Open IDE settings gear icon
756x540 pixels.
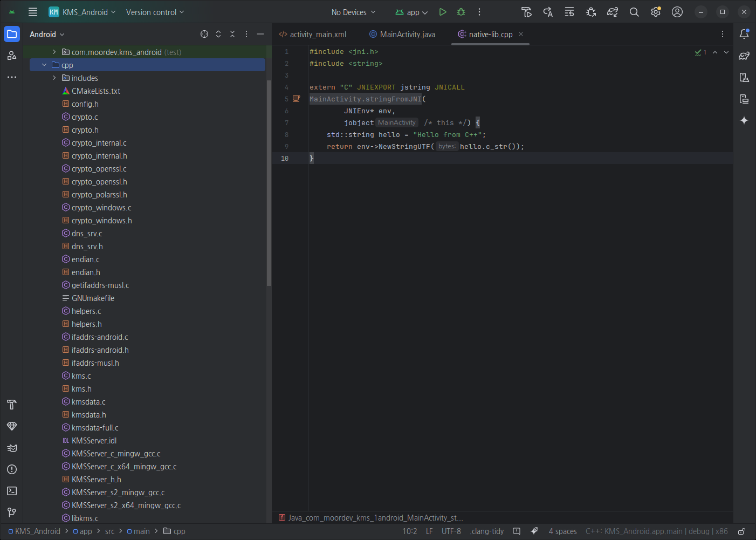(656, 12)
